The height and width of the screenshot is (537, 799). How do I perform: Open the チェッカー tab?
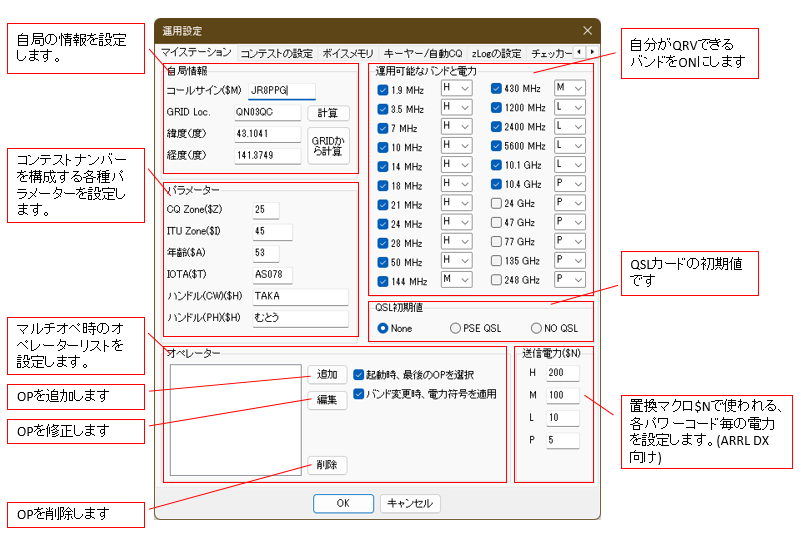click(x=551, y=53)
